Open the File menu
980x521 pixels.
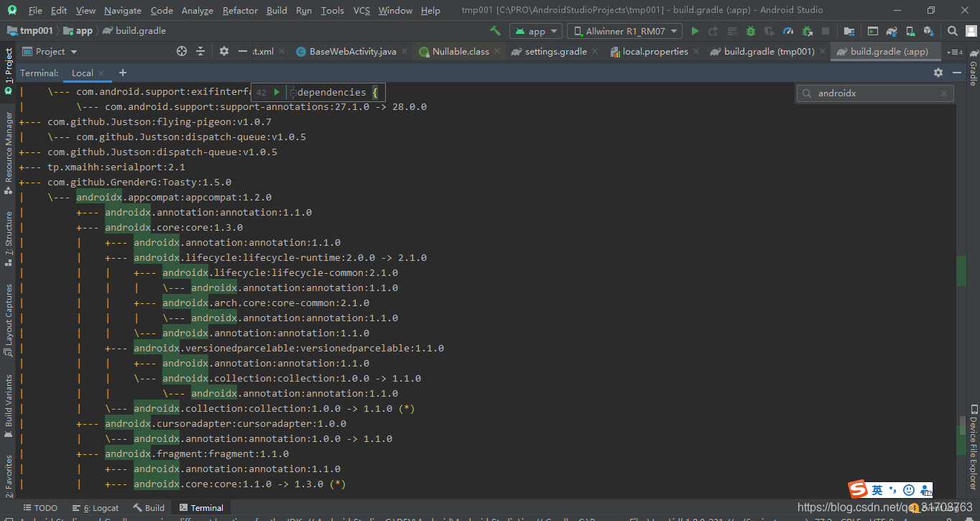coord(35,10)
